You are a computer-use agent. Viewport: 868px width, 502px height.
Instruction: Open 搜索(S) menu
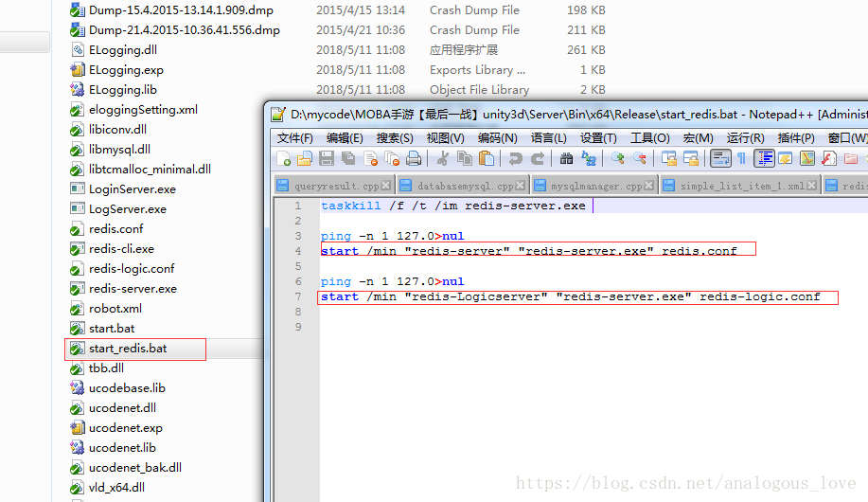395,138
